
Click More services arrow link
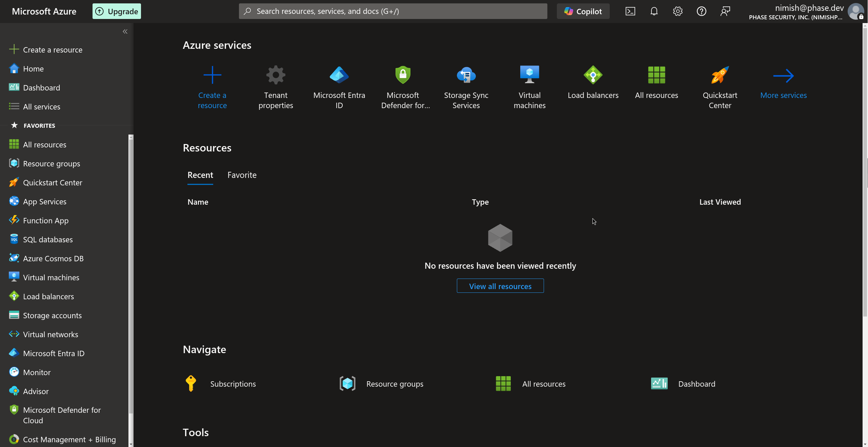tap(783, 83)
